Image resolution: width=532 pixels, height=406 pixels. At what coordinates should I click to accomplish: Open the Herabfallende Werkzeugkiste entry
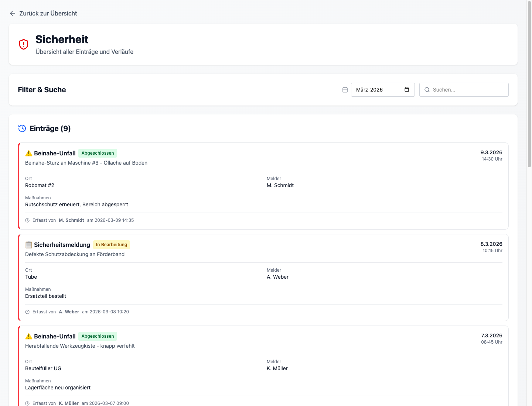click(x=80, y=346)
